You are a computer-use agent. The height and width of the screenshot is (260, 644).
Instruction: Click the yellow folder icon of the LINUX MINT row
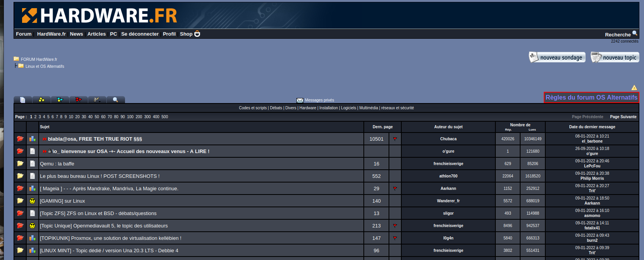click(x=20, y=250)
